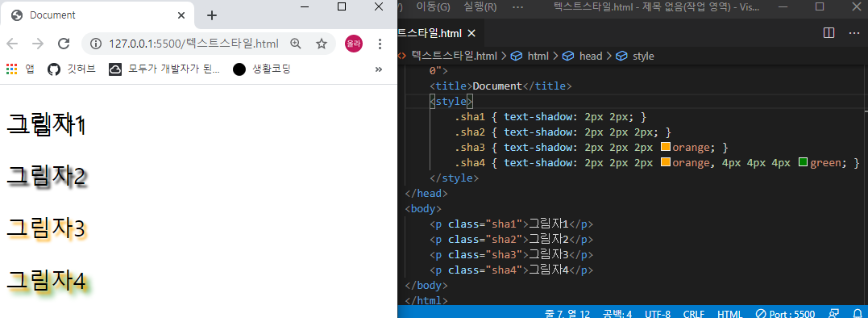
Task: Click the closing head tag in code
Action: [426, 194]
